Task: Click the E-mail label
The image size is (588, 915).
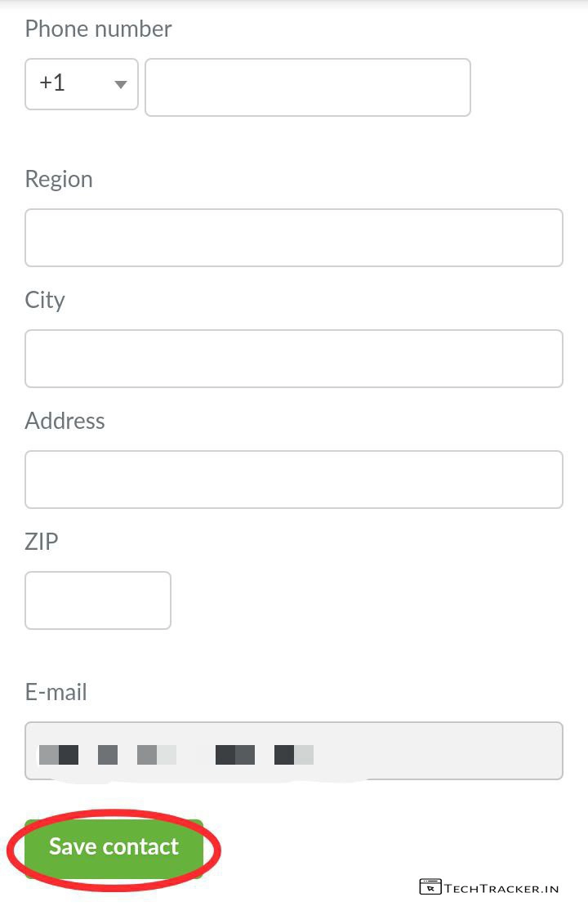Action: (56, 692)
